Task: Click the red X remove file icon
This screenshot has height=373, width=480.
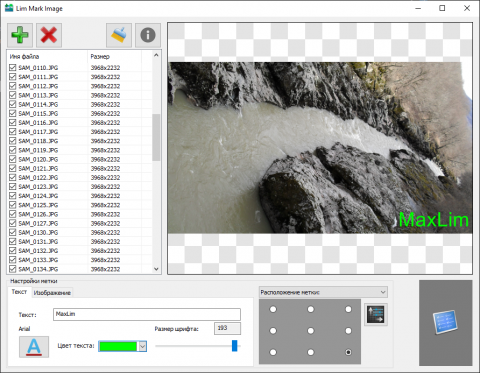Action: point(49,35)
